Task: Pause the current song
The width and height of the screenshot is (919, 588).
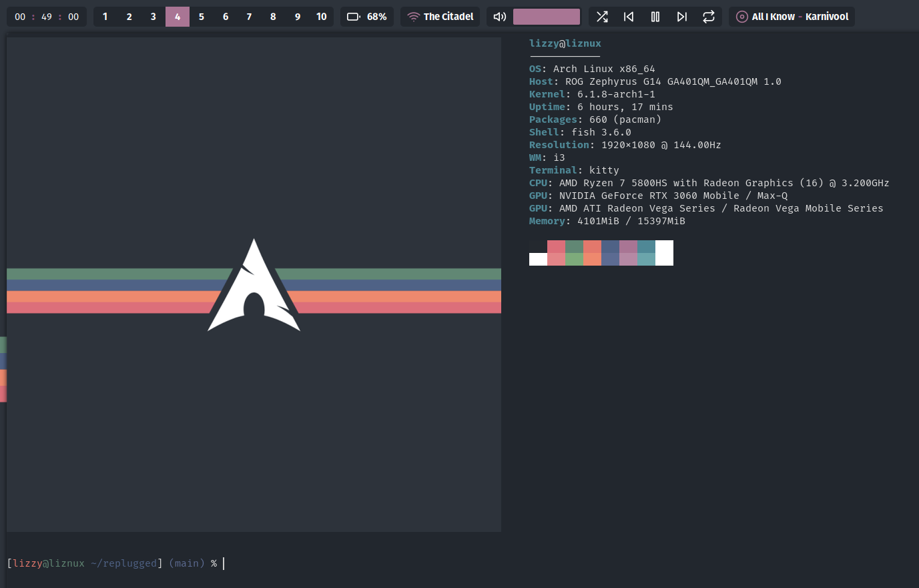Action: 655,17
